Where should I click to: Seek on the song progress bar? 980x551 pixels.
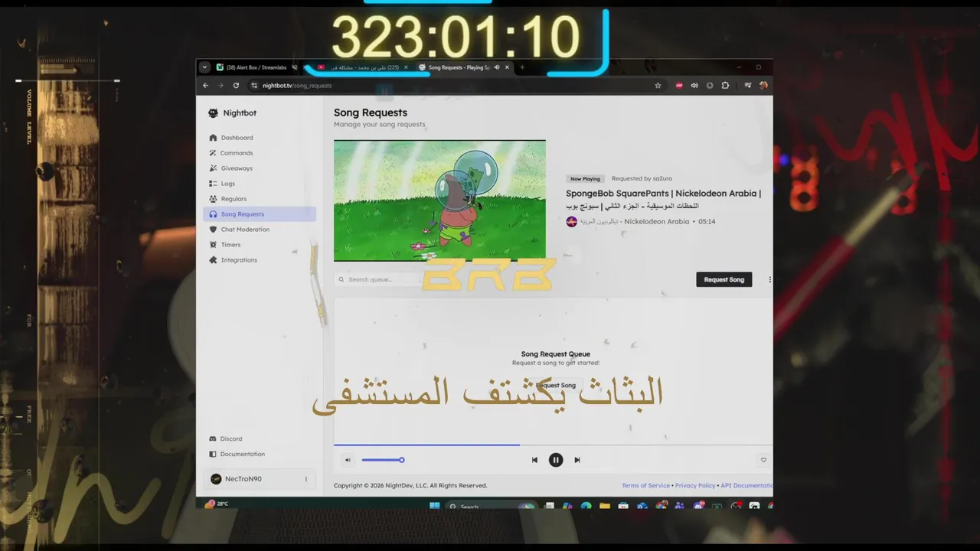553,445
